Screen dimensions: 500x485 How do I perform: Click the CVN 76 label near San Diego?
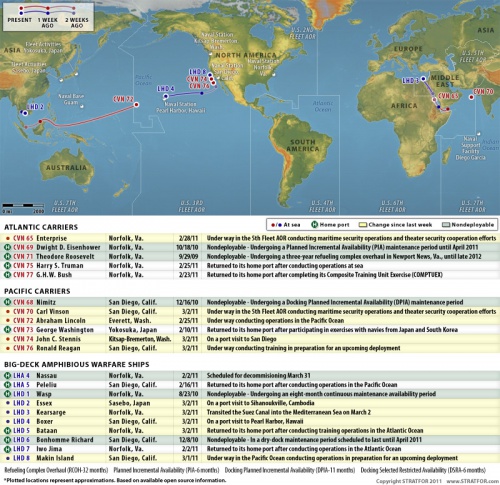pyautogui.click(x=199, y=86)
